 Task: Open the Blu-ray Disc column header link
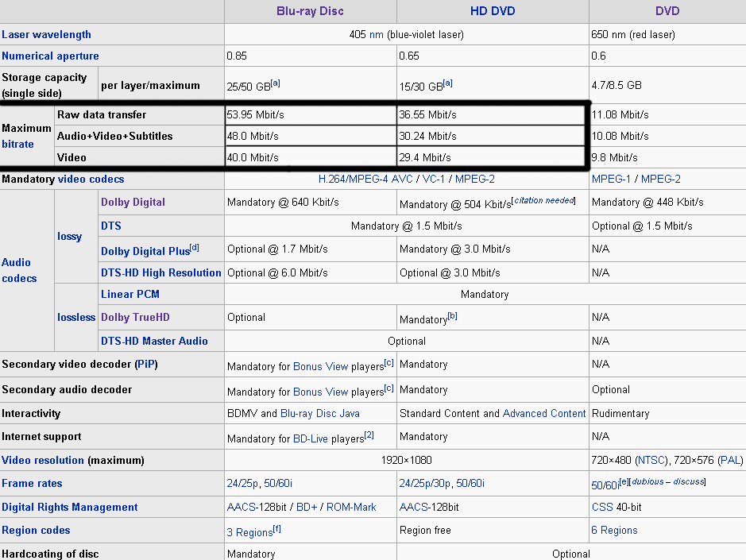click(x=310, y=11)
